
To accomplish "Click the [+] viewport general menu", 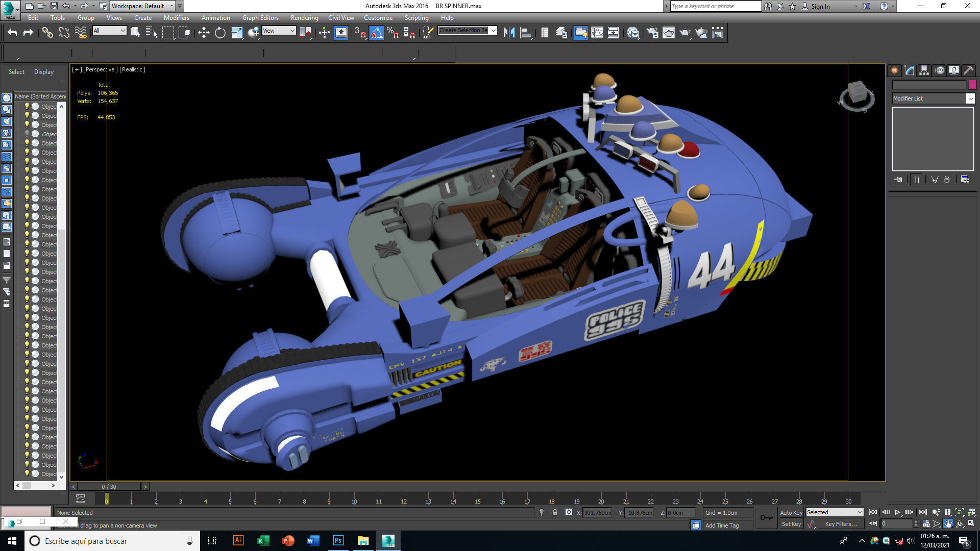I will pos(77,69).
